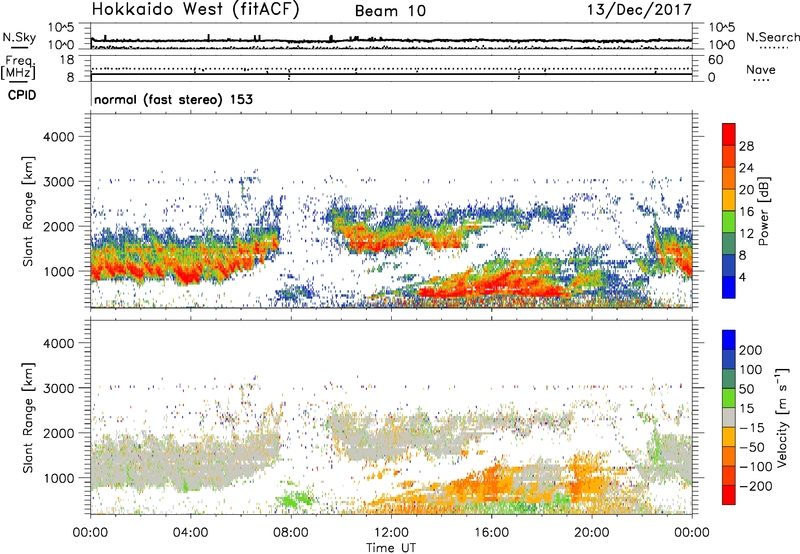Image resolution: width=800 pixels, height=554 pixels.
Task: Click the gray segment of velocity color bar
Action: click(729, 417)
